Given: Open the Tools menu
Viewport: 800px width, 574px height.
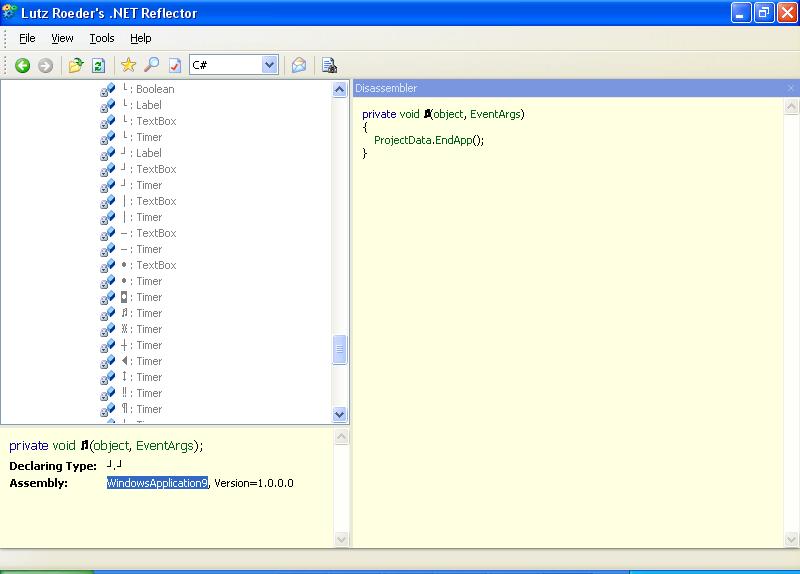Looking at the screenshot, I should pyautogui.click(x=102, y=38).
